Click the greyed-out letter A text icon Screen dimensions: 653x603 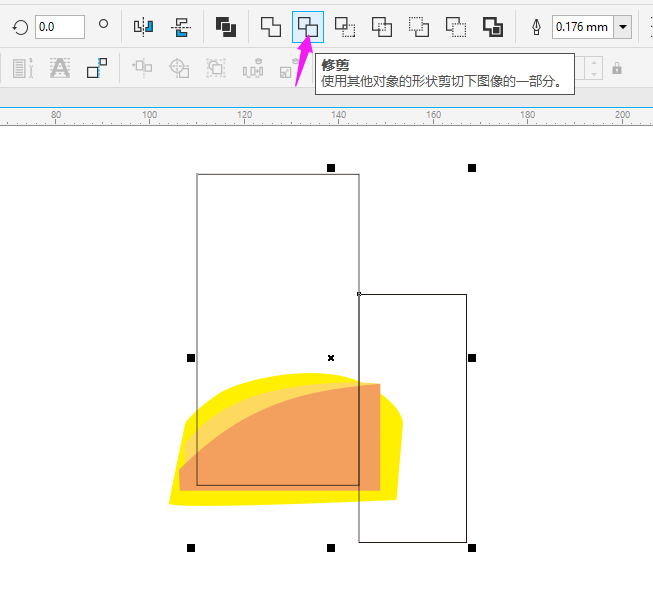point(60,68)
